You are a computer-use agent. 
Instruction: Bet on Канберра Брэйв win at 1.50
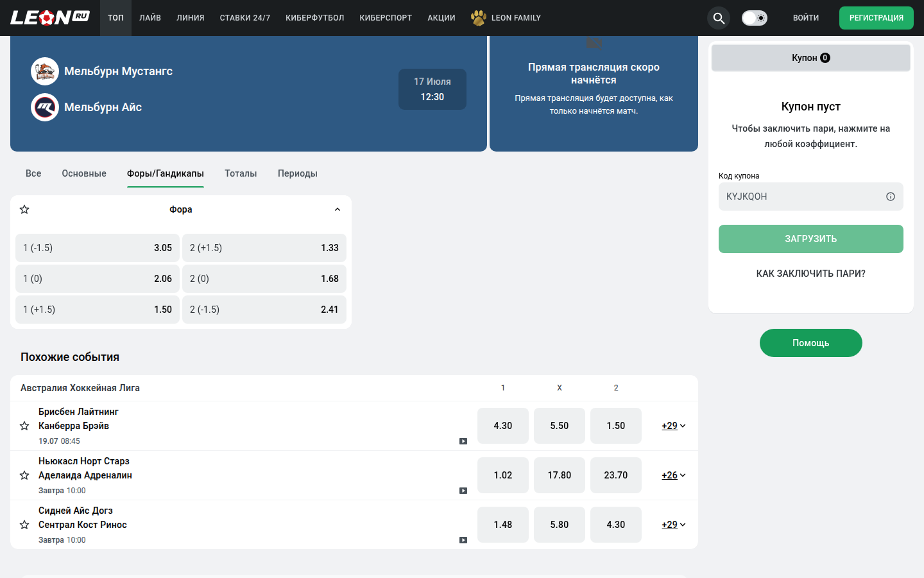point(616,426)
